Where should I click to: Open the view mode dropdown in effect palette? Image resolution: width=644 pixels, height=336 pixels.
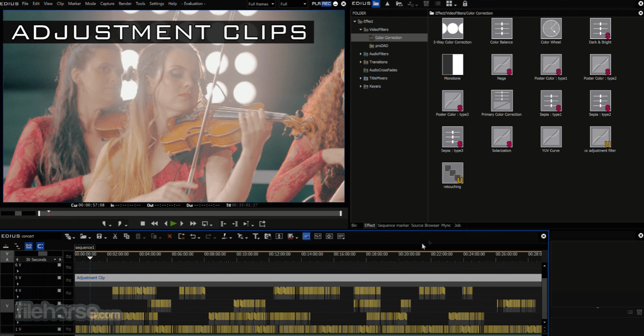click(452, 4)
